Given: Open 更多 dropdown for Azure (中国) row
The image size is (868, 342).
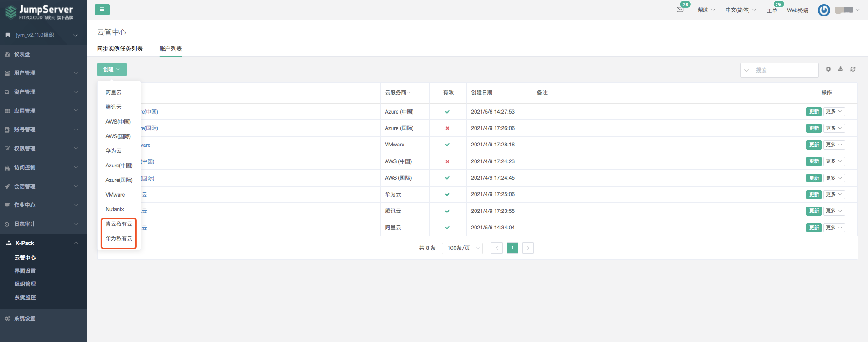Looking at the screenshot, I should pyautogui.click(x=834, y=112).
